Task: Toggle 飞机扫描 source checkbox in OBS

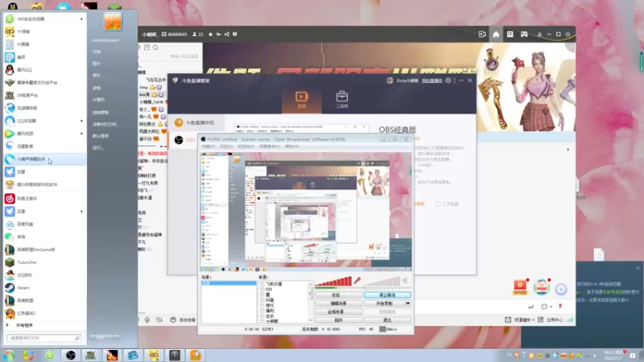Action: (x=262, y=284)
